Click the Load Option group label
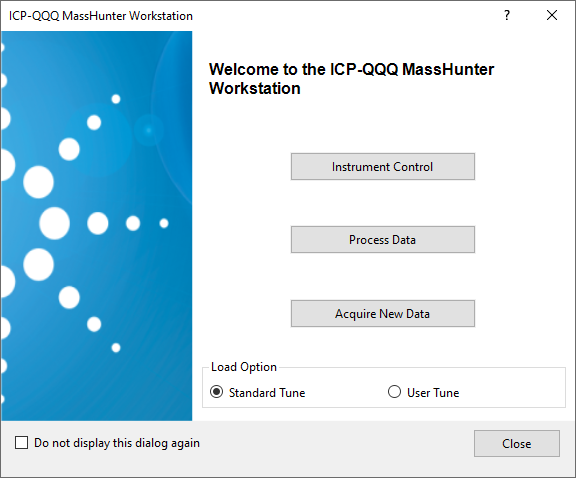This screenshot has height=478, width=576. click(x=244, y=367)
